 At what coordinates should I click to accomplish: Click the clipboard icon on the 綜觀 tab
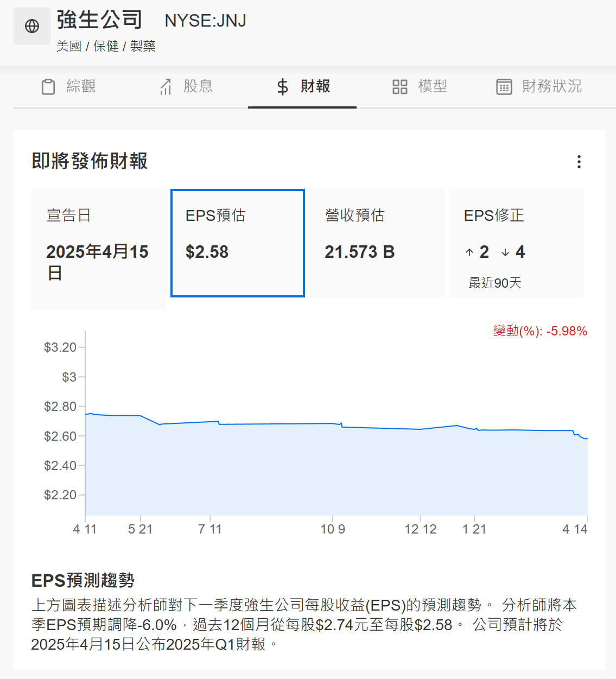[x=48, y=87]
